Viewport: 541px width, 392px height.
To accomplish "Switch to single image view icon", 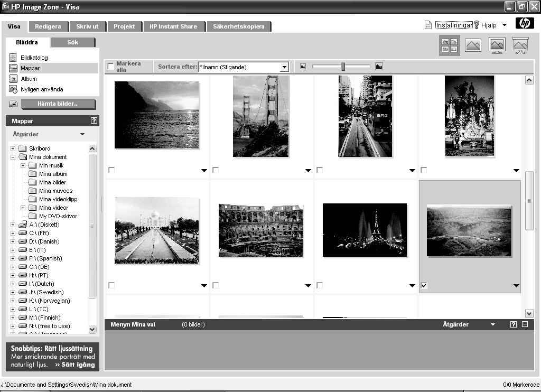I will point(473,45).
